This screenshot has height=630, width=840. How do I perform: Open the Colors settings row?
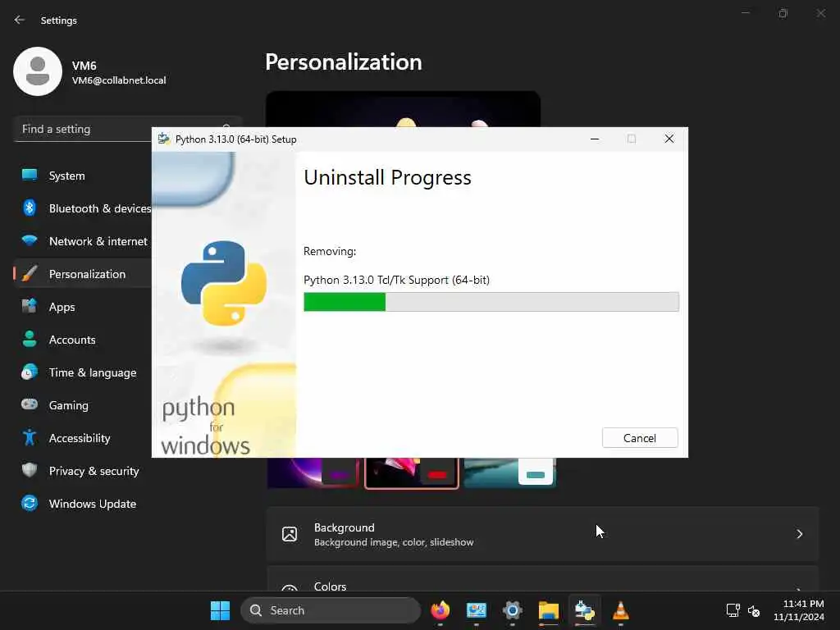[543, 580]
